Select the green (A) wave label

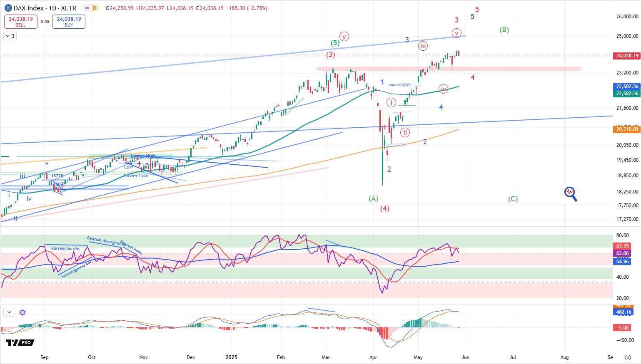tap(374, 198)
